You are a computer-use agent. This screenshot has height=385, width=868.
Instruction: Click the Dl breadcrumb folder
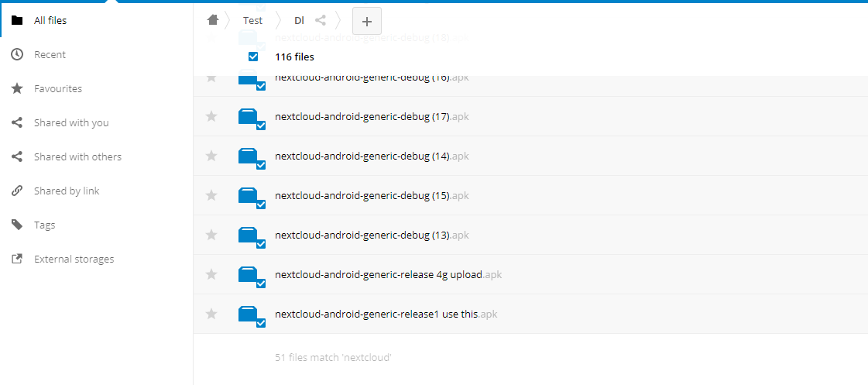pos(299,20)
